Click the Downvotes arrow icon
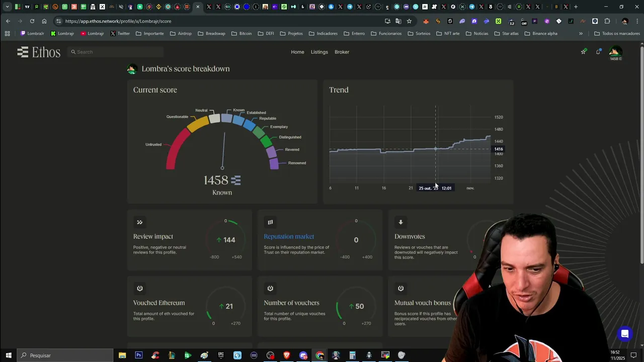 [401, 222]
